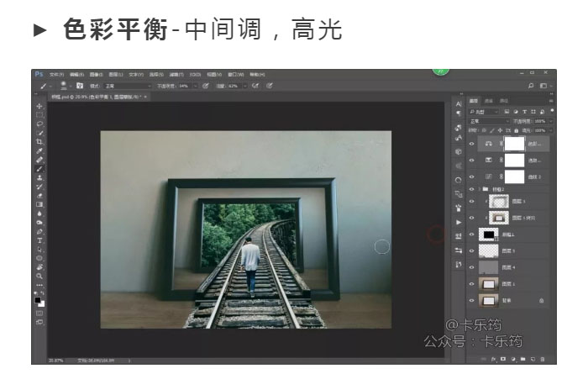
Task: Toggle pixel layer filter icon
Action: point(507,112)
